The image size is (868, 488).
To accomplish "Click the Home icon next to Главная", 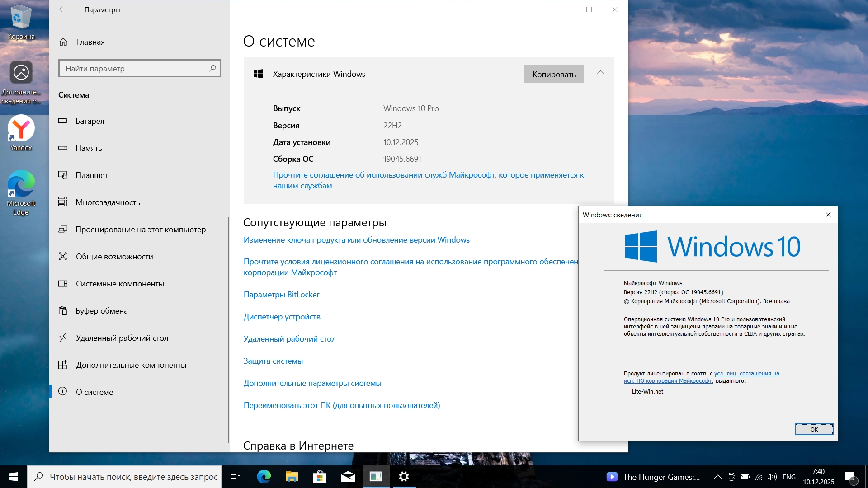I will point(63,42).
